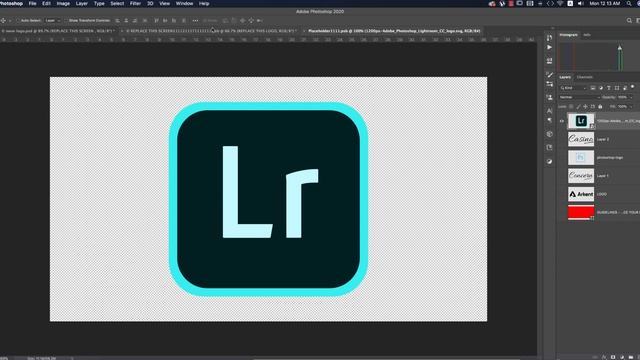Select layer named Layer 1
Viewport: 640px width, 360px height.
click(x=602, y=176)
